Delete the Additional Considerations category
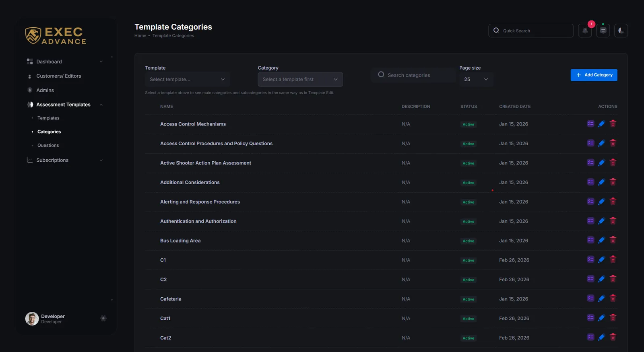The image size is (644, 352). (613, 182)
